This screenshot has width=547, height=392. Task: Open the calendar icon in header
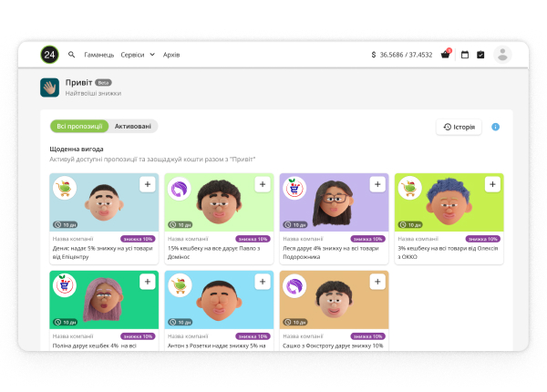coord(464,55)
